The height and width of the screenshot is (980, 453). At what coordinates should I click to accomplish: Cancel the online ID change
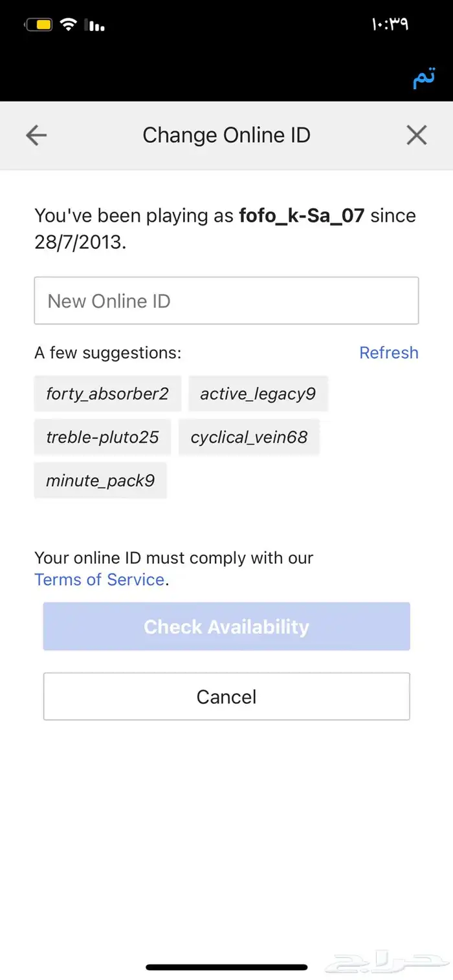[226, 696]
